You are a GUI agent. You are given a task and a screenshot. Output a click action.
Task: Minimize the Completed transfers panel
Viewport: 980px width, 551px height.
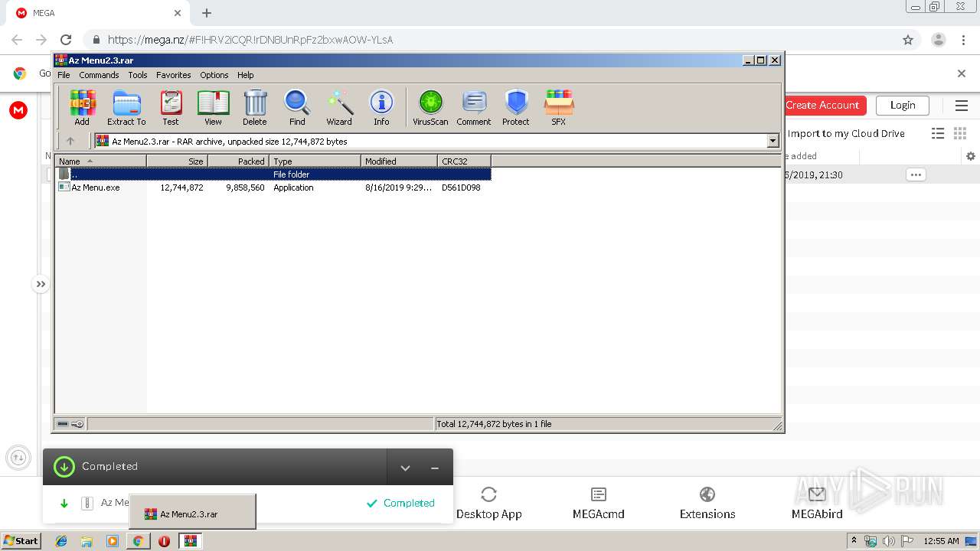click(435, 468)
